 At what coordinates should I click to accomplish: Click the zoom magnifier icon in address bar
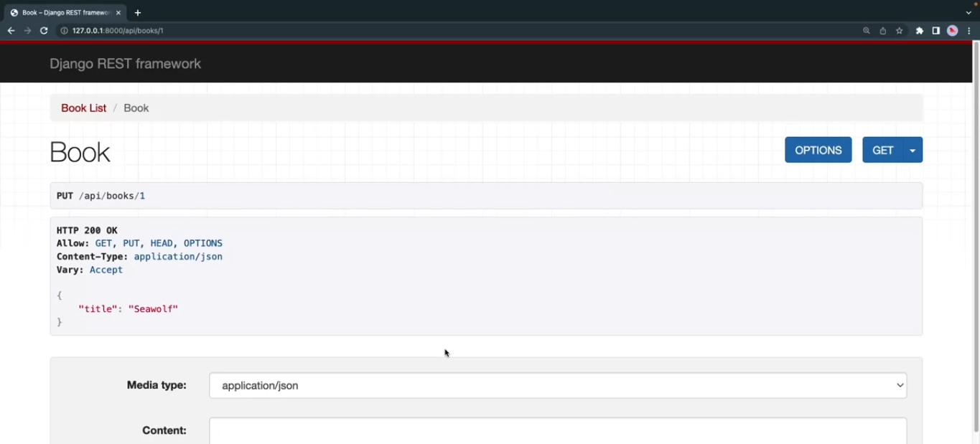tap(867, 31)
